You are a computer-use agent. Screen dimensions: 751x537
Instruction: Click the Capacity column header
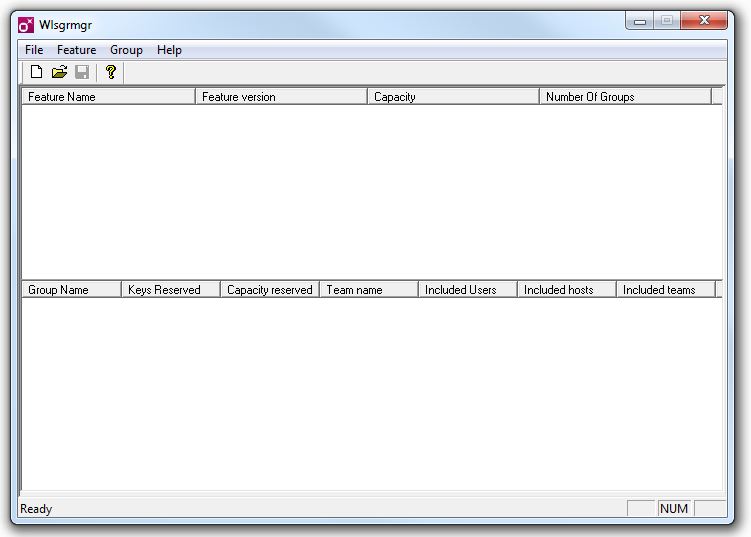pyautogui.click(x=453, y=97)
